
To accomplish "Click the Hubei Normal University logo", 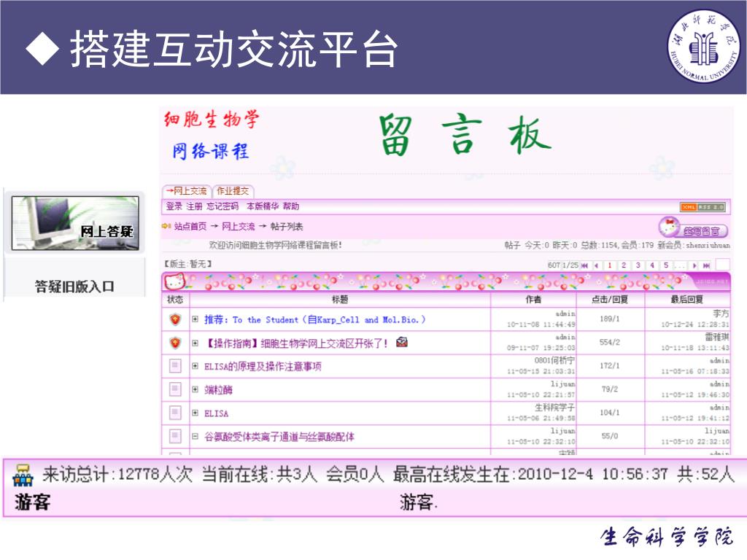I will coord(703,47).
